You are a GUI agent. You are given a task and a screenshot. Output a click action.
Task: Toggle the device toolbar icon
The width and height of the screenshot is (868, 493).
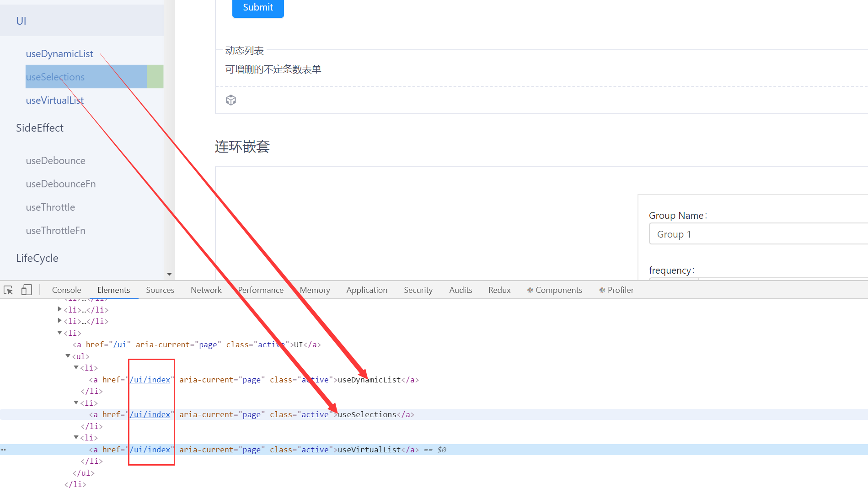27,290
